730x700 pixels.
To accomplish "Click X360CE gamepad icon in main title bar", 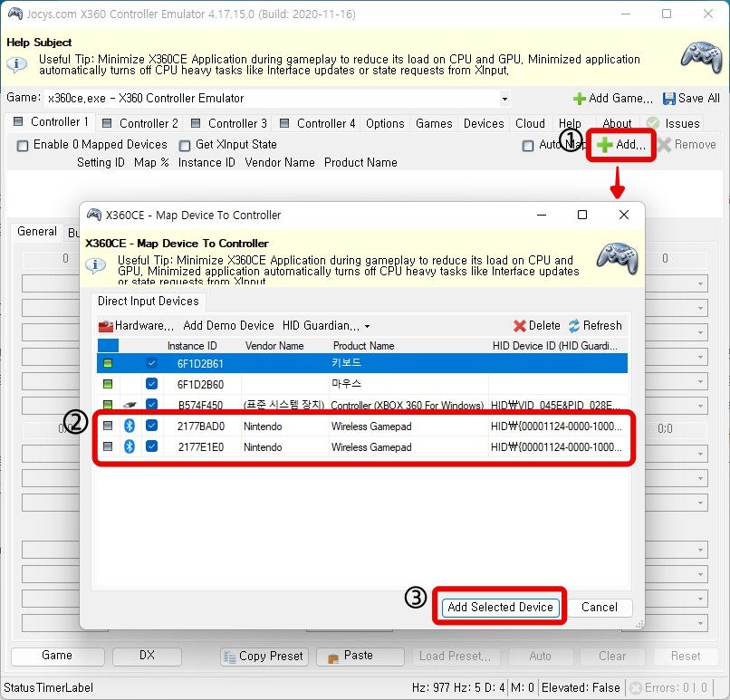I will pos(15,14).
